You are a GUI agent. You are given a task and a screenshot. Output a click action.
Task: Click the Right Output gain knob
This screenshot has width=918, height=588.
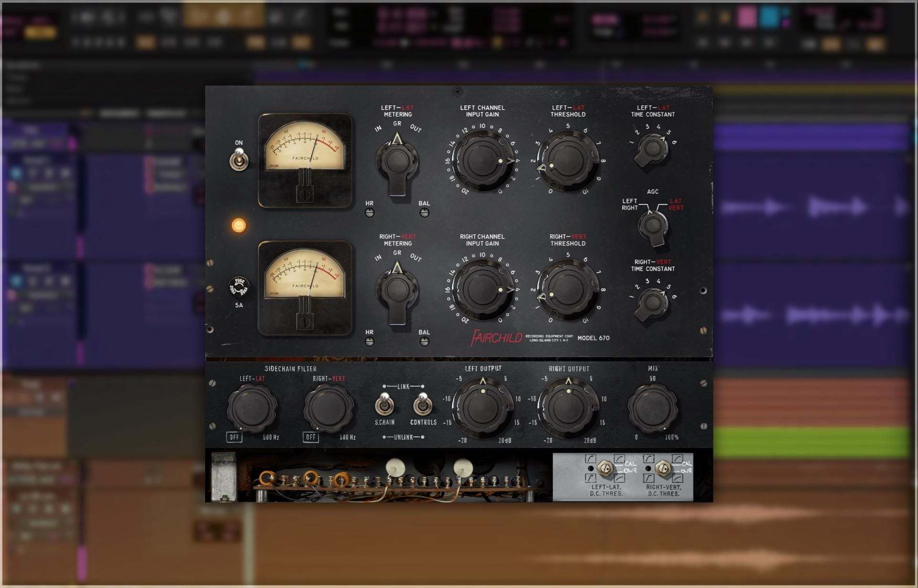point(568,407)
